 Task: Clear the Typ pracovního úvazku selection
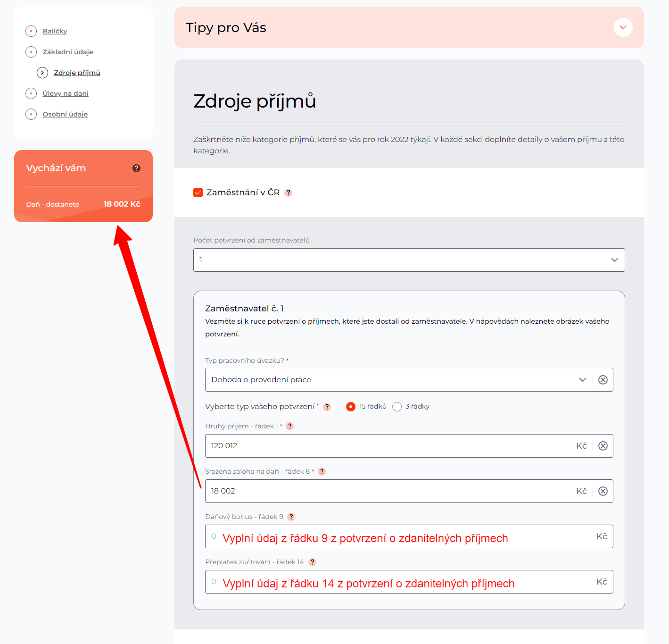click(x=603, y=380)
